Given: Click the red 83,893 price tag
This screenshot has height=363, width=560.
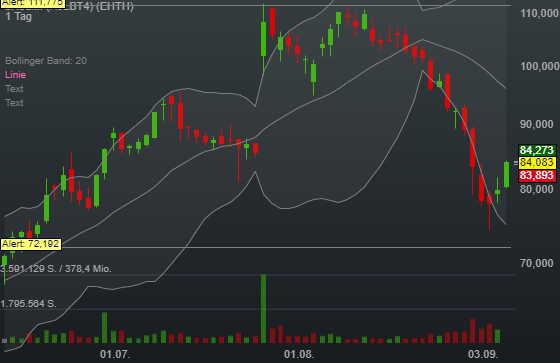Looking at the screenshot, I should (537, 175).
